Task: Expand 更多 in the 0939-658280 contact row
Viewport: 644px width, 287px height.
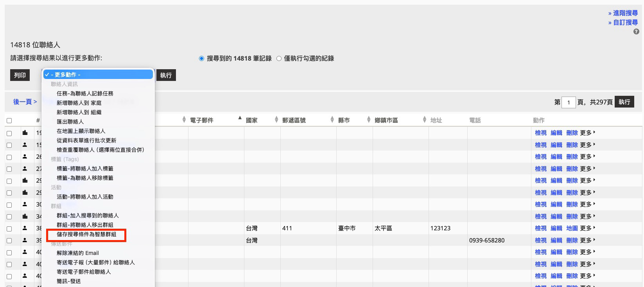Action: point(587,240)
